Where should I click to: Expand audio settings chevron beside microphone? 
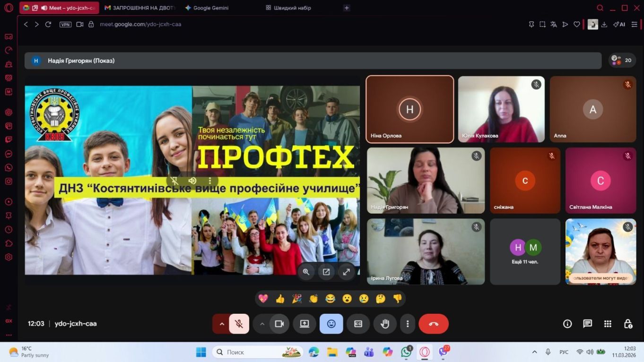pos(221,324)
